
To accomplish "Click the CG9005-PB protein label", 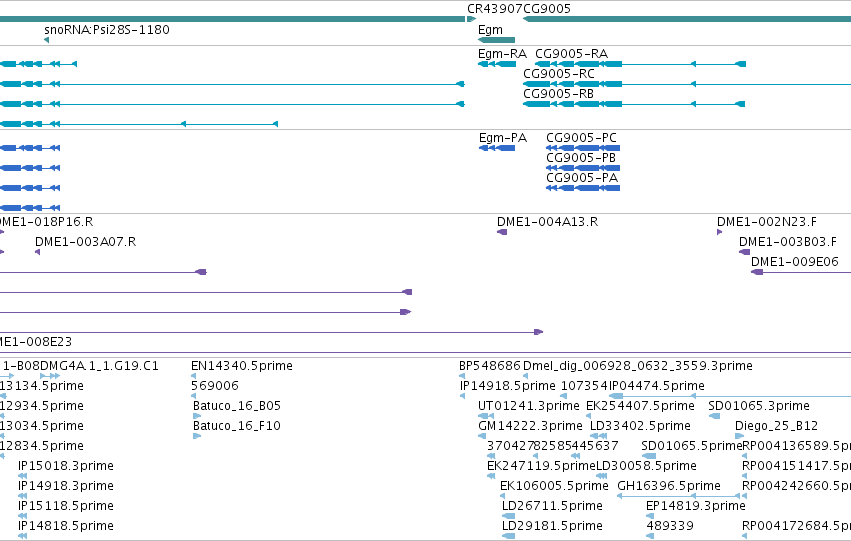I will [x=581, y=158].
